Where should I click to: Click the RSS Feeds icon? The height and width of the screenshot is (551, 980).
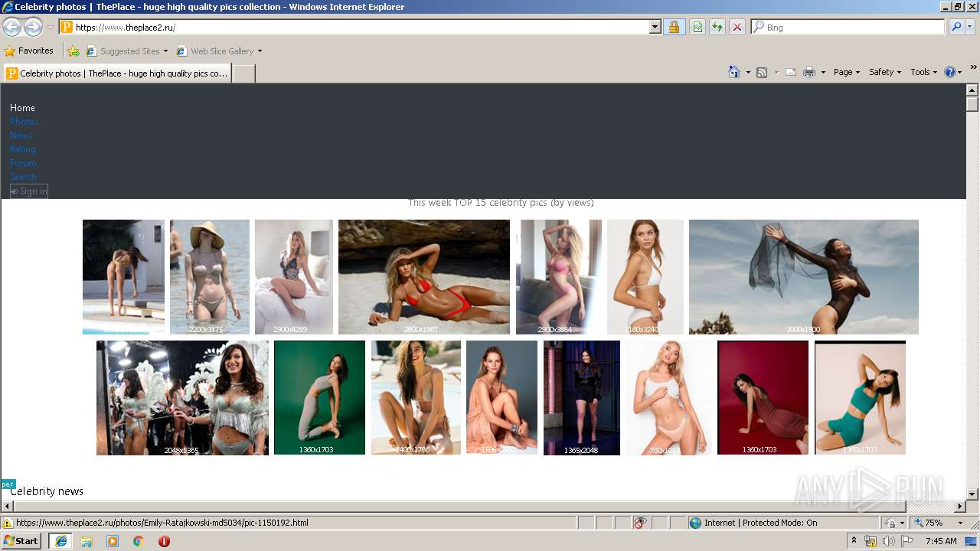tap(762, 72)
